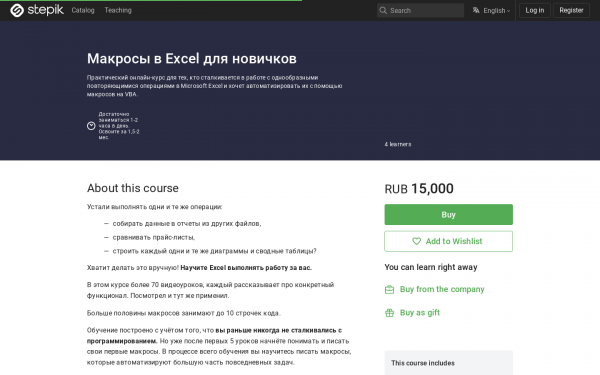Open the Teaching menu item

click(118, 10)
